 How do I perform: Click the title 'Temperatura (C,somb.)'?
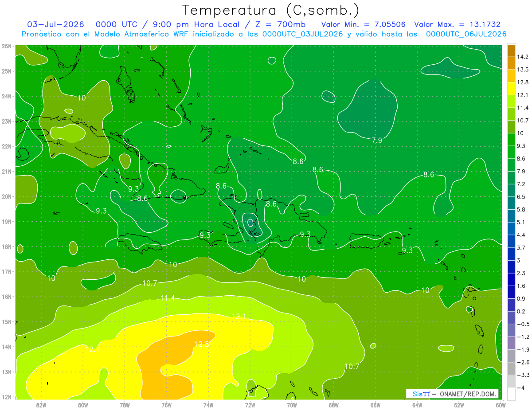click(271, 10)
